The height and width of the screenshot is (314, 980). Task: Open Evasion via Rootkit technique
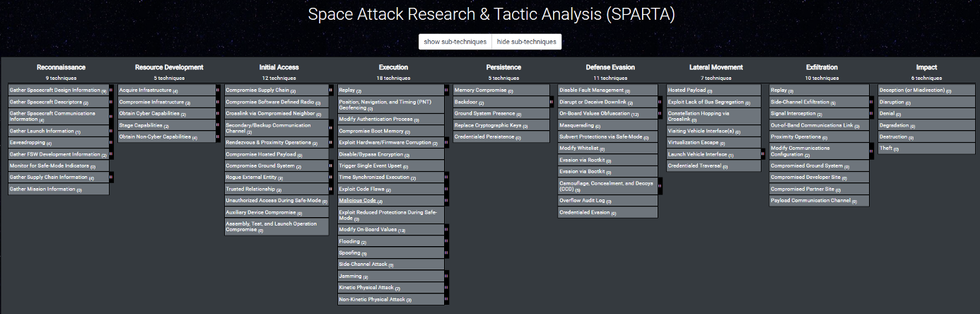point(607,161)
